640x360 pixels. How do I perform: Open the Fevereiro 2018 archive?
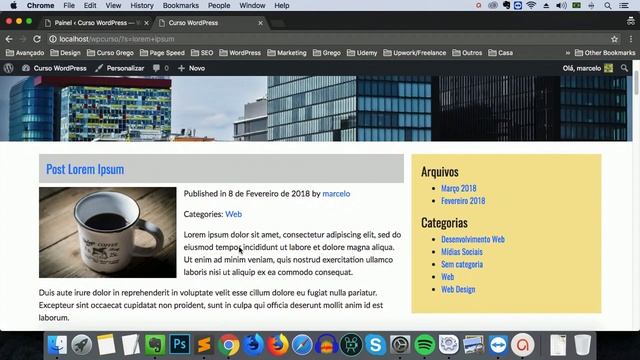click(x=463, y=201)
